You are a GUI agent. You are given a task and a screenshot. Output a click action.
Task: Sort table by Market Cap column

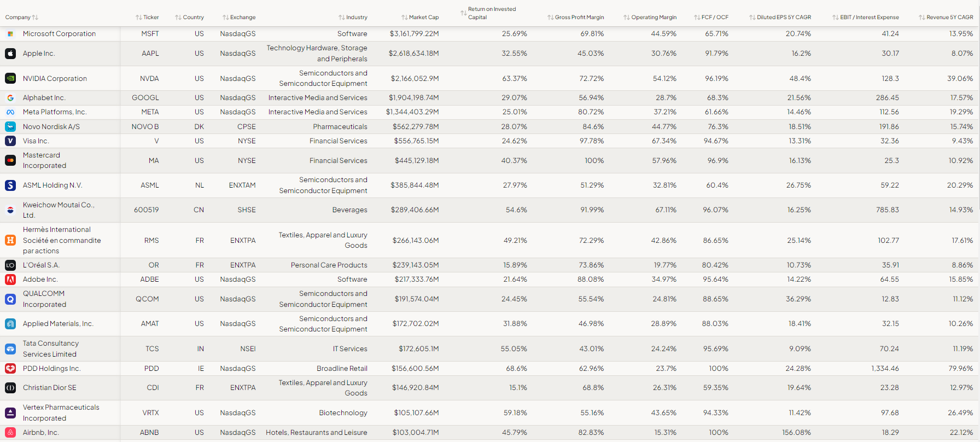tap(421, 18)
